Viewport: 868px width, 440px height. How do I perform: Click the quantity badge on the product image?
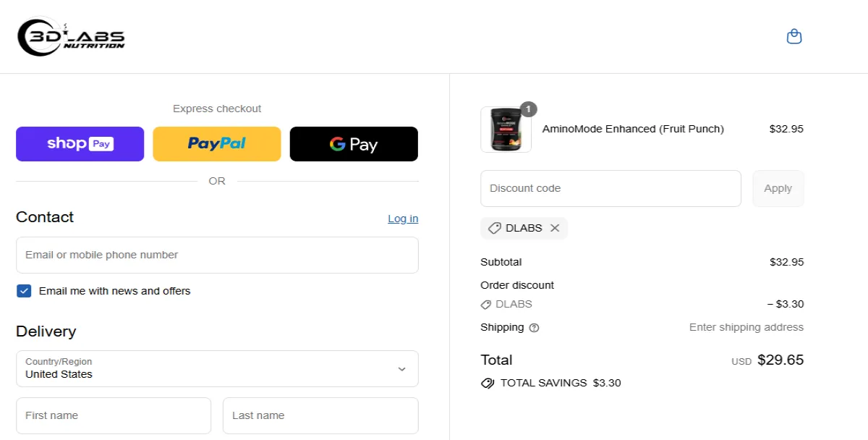point(527,109)
